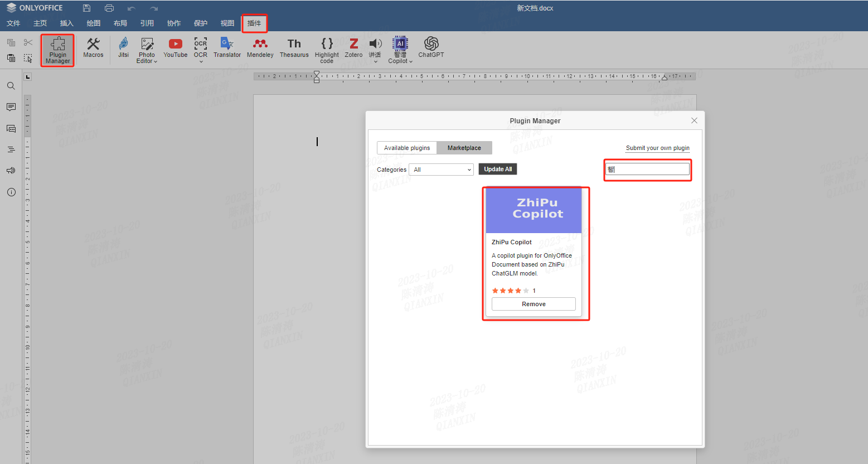The height and width of the screenshot is (464, 868).
Task: Switch to the 主页 tab
Action: (x=40, y=23)
